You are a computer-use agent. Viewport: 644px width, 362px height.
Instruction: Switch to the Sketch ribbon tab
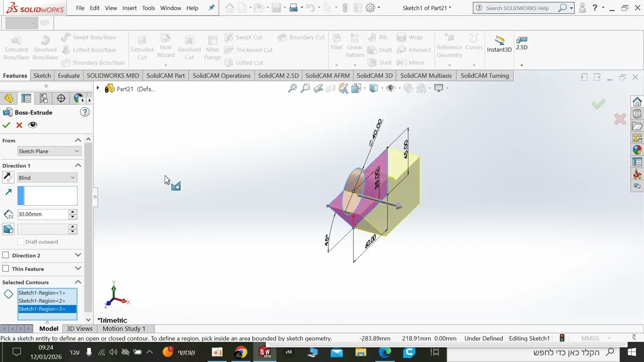pyautogui.click(x=42, y=76)
